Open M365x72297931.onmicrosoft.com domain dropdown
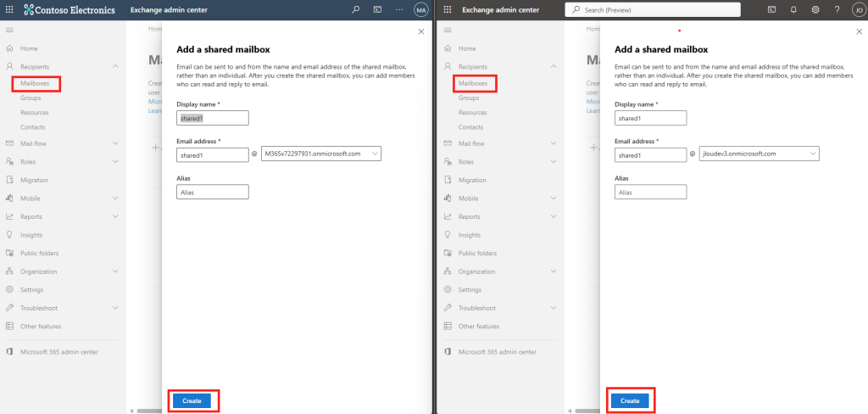Screen dimensions: 868x414 click(x=321, y=154)
